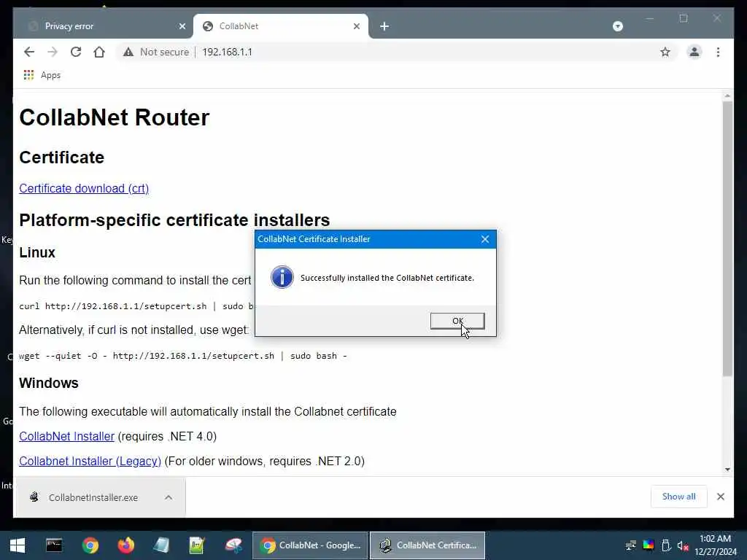Screen dimensions: 747x560
Task: Click Show all downloads
Action: point(678,497)
